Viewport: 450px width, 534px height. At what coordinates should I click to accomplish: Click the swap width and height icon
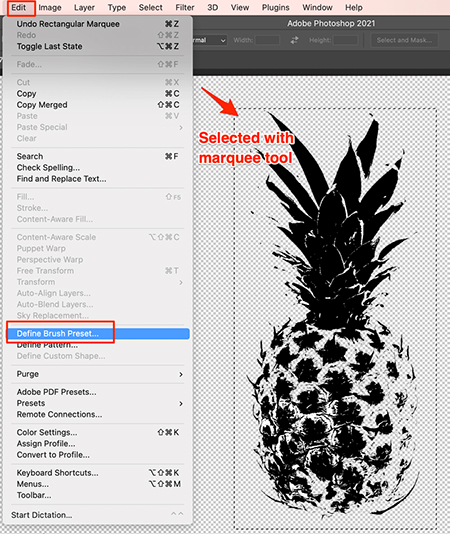pyautogui.click(x=294, y=40)
